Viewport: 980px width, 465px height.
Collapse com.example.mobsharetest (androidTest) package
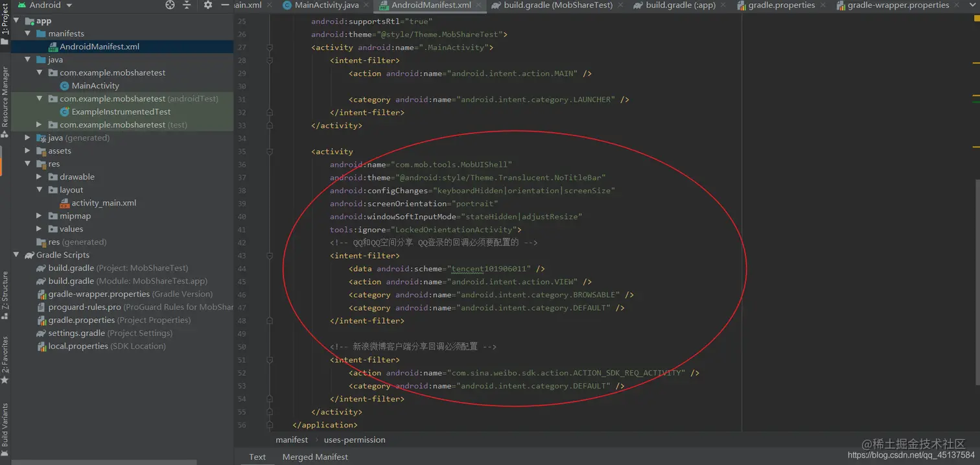point(40,99)
